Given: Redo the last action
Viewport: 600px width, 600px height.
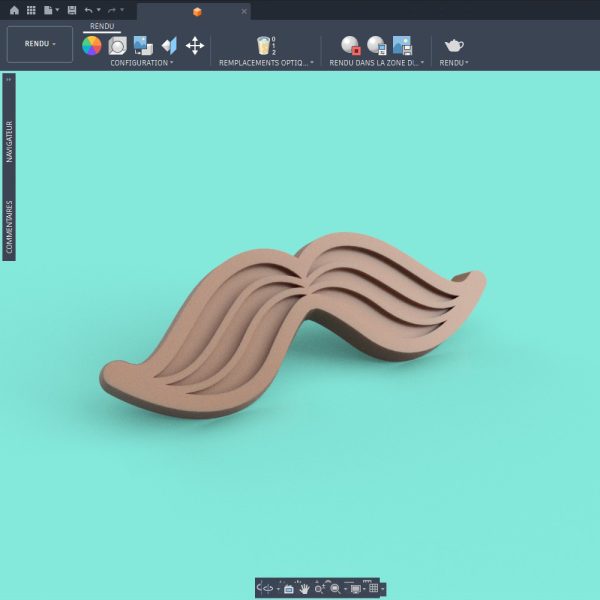Looking at the screenshot, I should tap(112, 10).
